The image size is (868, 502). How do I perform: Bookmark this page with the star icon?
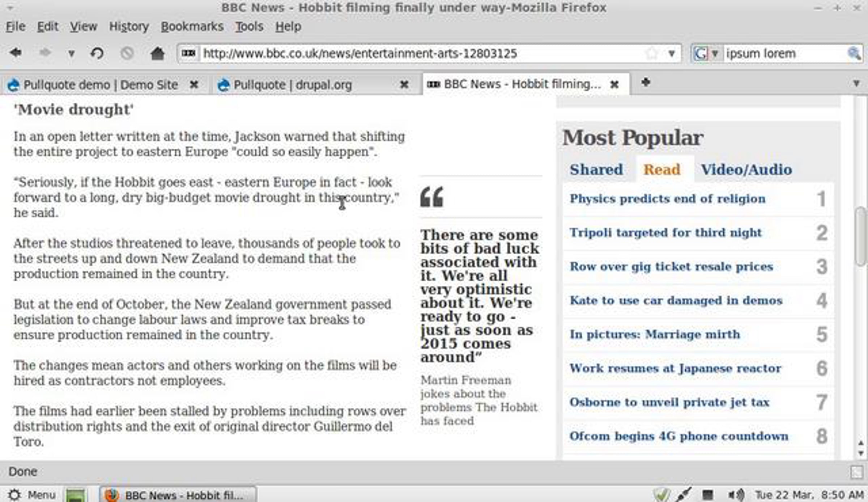[651, 54]
